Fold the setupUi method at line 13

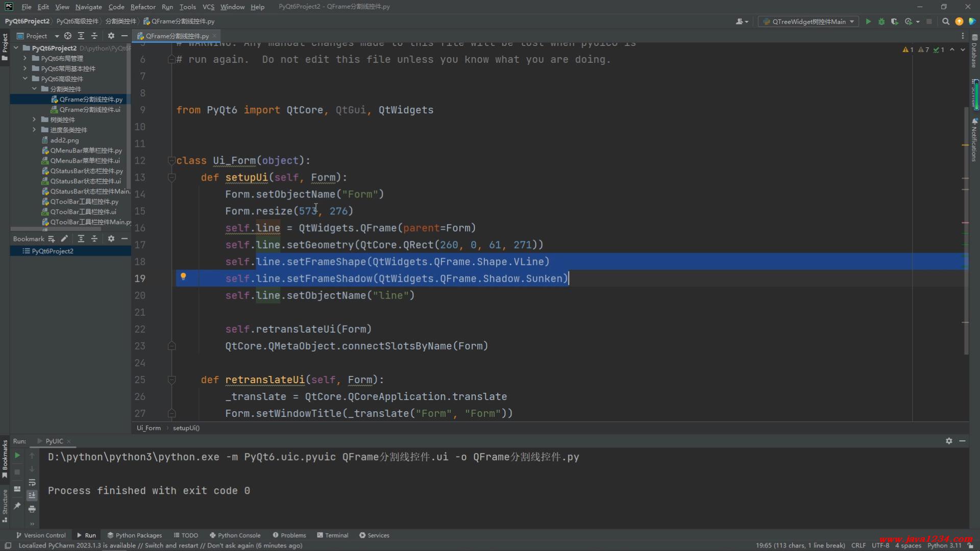pyautogui.click(x=172, y=177)
